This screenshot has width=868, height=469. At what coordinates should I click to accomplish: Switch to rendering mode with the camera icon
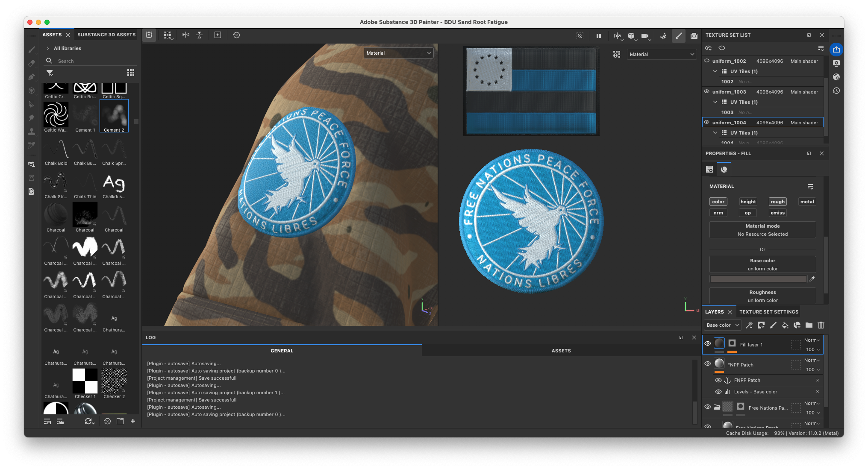pyautogui.click(x=694, y=35)
